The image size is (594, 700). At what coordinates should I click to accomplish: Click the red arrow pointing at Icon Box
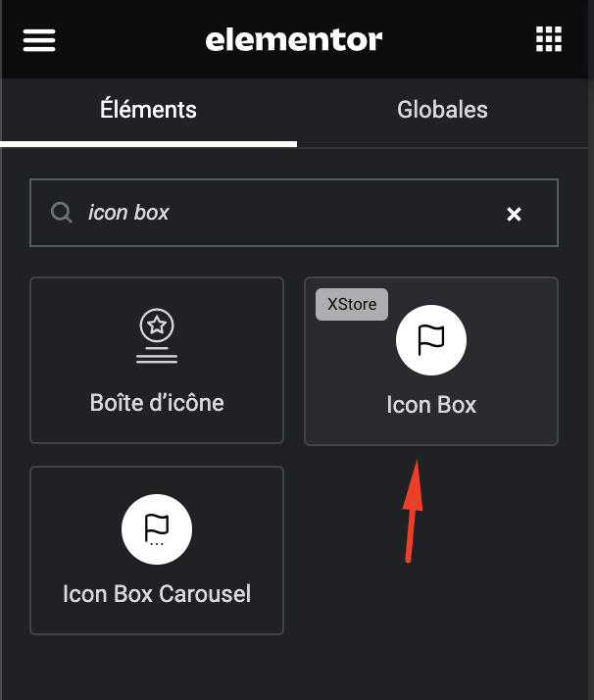pos(414,511)
